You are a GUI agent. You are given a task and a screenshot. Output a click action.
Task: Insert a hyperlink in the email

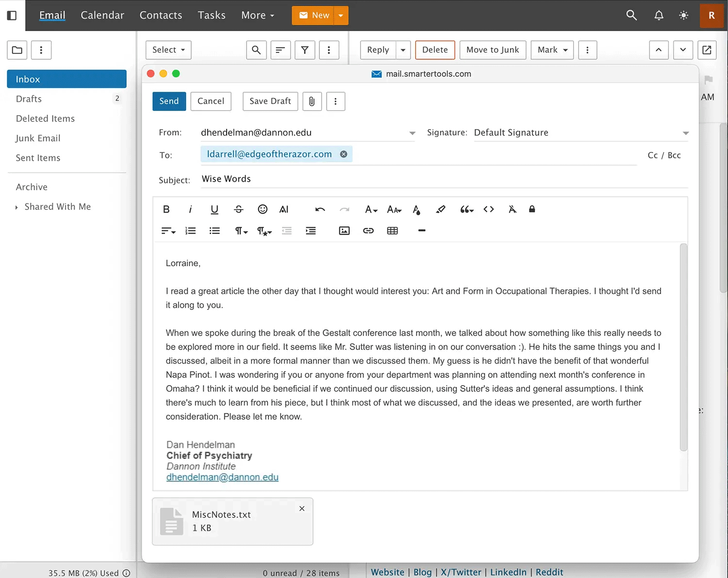click(x=368, y=230)
